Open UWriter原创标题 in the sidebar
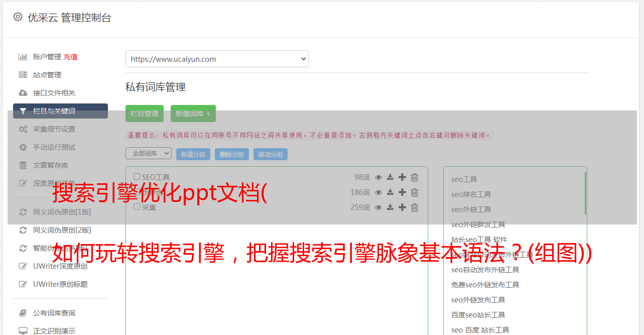This screenshot has height=335, width=644. click(x=60, y=284)
